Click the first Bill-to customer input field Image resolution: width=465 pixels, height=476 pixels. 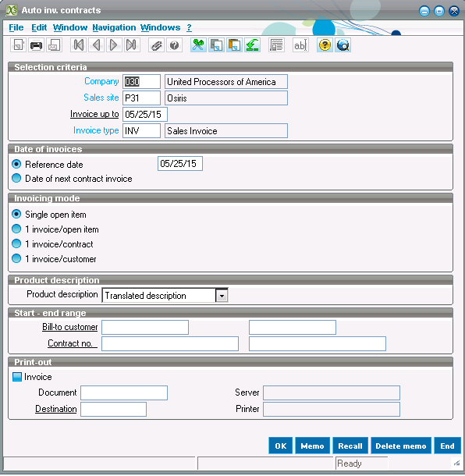[x=145, y=327]
